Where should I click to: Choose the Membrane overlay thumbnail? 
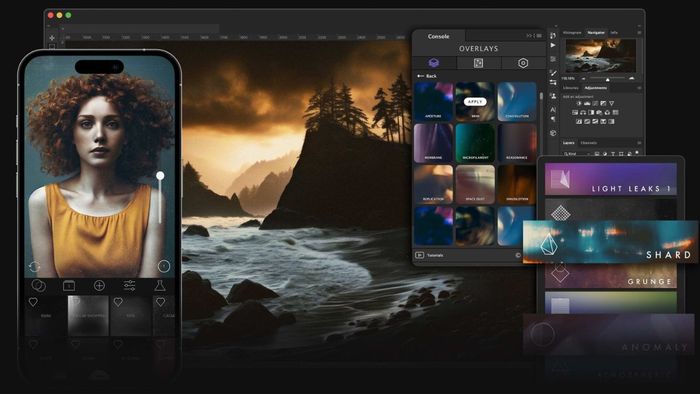[x=433, y=143]
